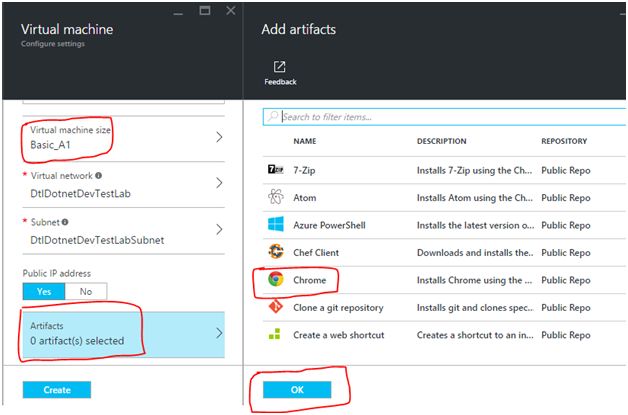The width and height of the screenshot is (628, 415).
Task: Click the Chef Client icon
Action: tap(276, 252)
